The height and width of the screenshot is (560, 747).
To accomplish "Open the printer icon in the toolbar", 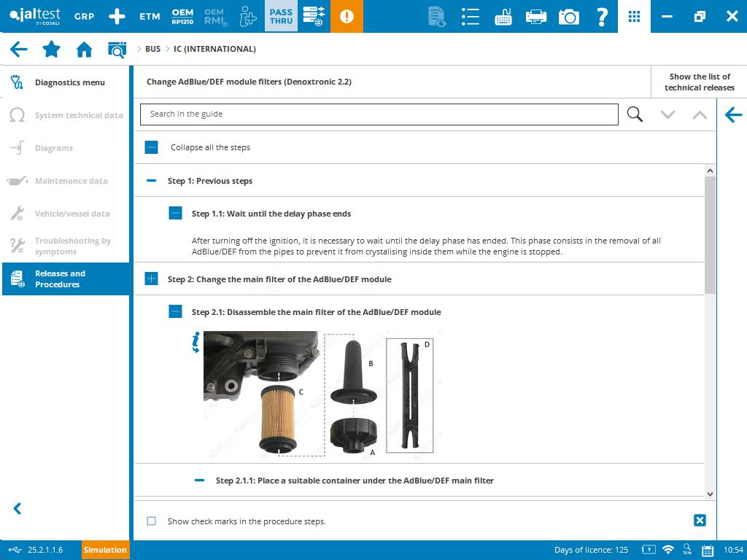I will (x=536, y=16).
